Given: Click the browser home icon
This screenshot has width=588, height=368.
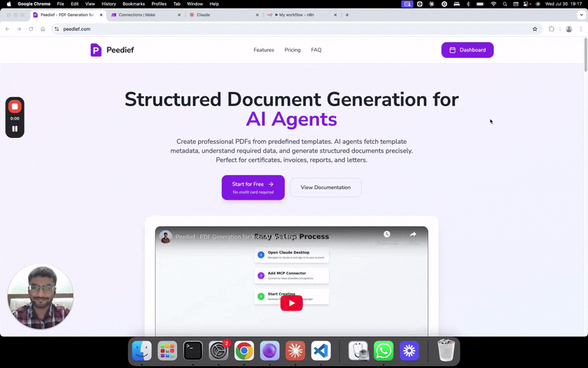Looking at the screenshot, I should (42, 29).
